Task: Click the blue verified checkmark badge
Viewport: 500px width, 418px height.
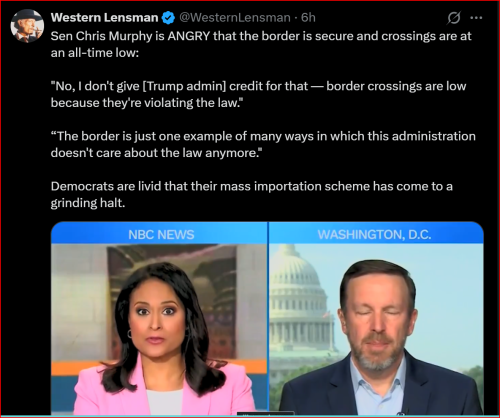Action: point(168,18)
